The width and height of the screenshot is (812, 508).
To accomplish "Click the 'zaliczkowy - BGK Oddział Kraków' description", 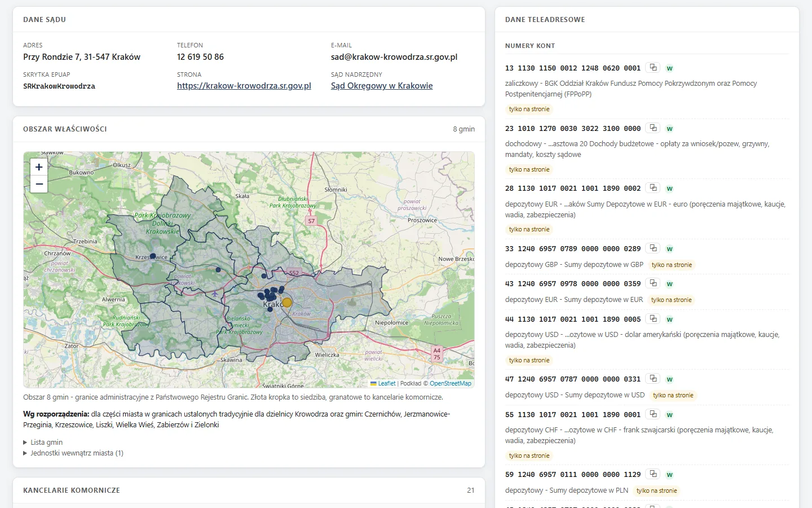I will pyautogui.click(x=631, y=89).
